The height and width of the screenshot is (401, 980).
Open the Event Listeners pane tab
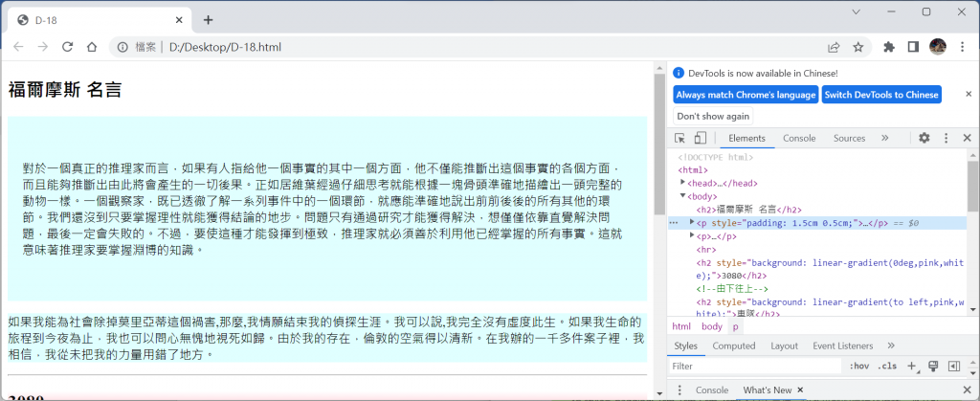pos(842,346)
